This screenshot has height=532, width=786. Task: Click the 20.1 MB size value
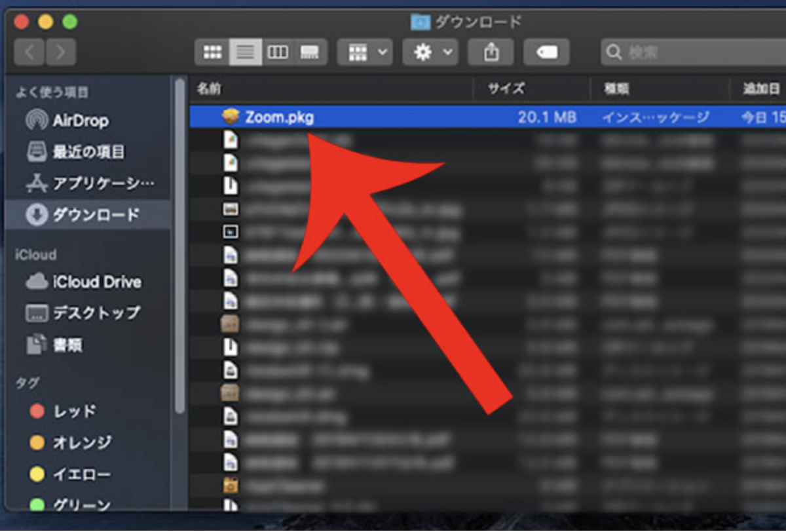(547, 117)
